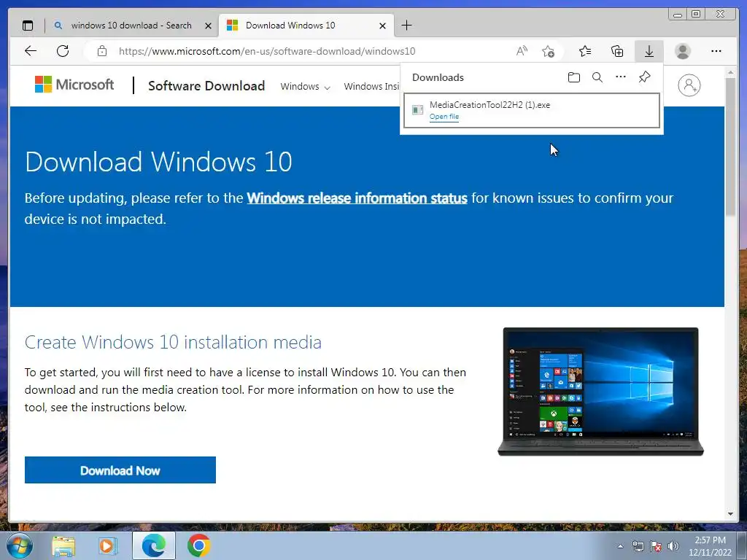The height and width of the screenshot is (560, 747).
Task: View site information via the lock icon
Action: click(x=101, y=51)
